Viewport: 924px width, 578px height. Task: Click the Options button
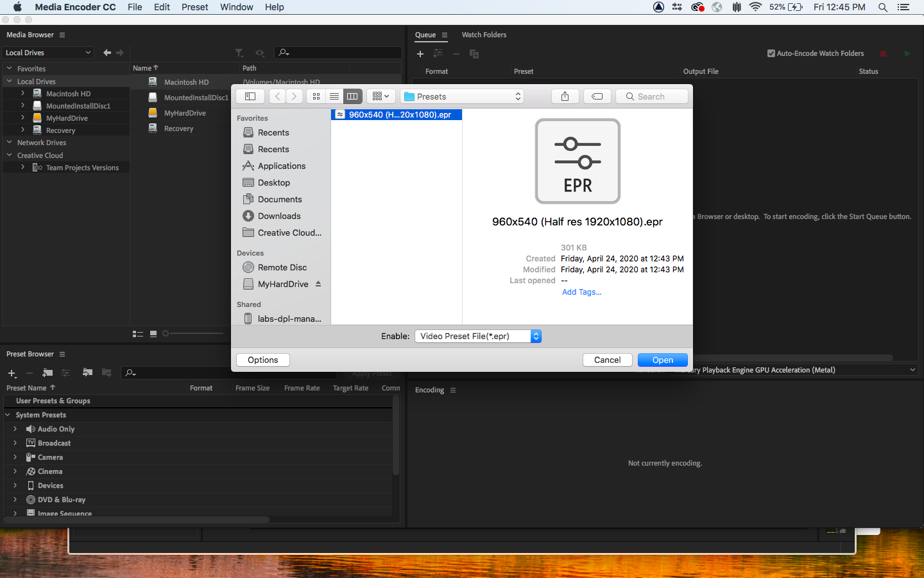pos(263,360)
